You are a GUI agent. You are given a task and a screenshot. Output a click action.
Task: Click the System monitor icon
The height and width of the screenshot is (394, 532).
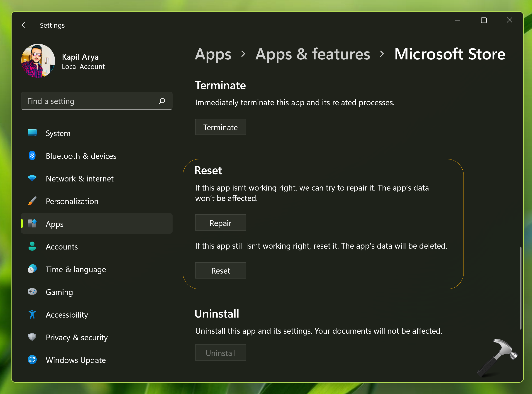[x=32, y=133]
